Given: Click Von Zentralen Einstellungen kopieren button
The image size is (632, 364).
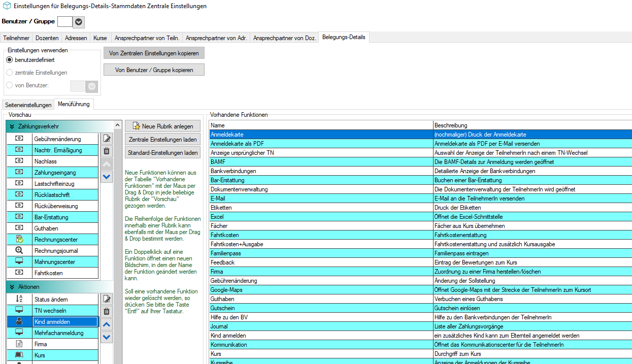Looking at the screenshot, I should pyautogui.click(x=154, y=53).
